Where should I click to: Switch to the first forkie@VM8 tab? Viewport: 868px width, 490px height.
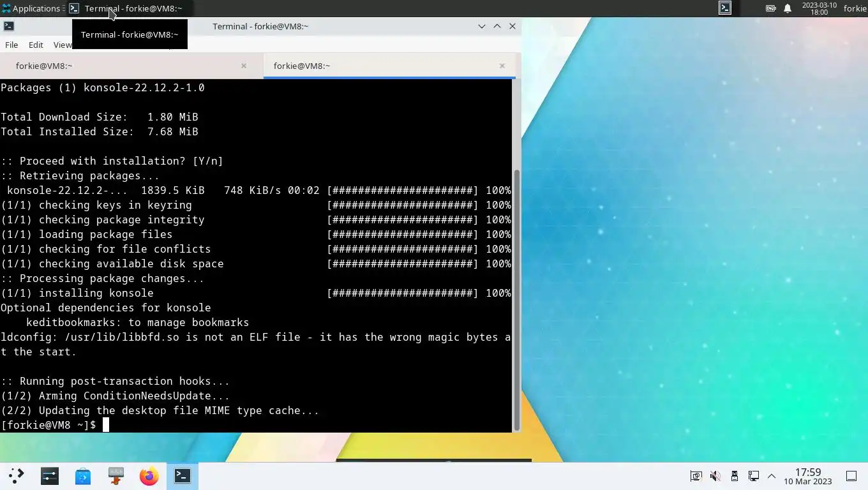131,66
